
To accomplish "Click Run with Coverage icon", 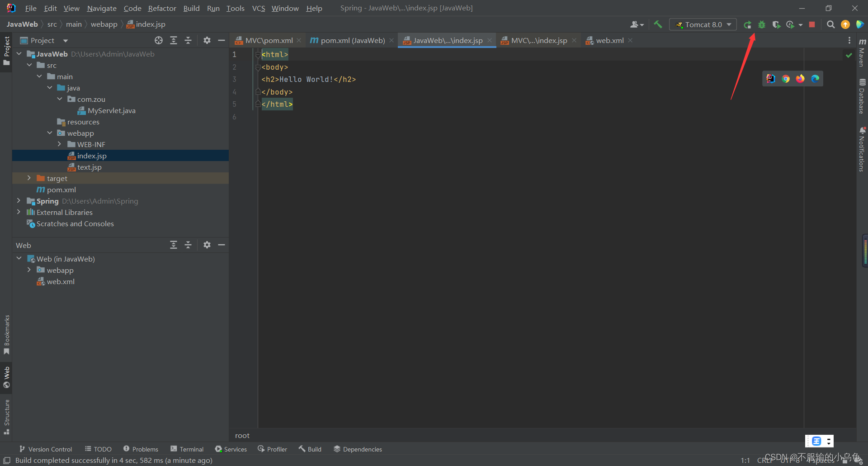I will tap(776, 25).
